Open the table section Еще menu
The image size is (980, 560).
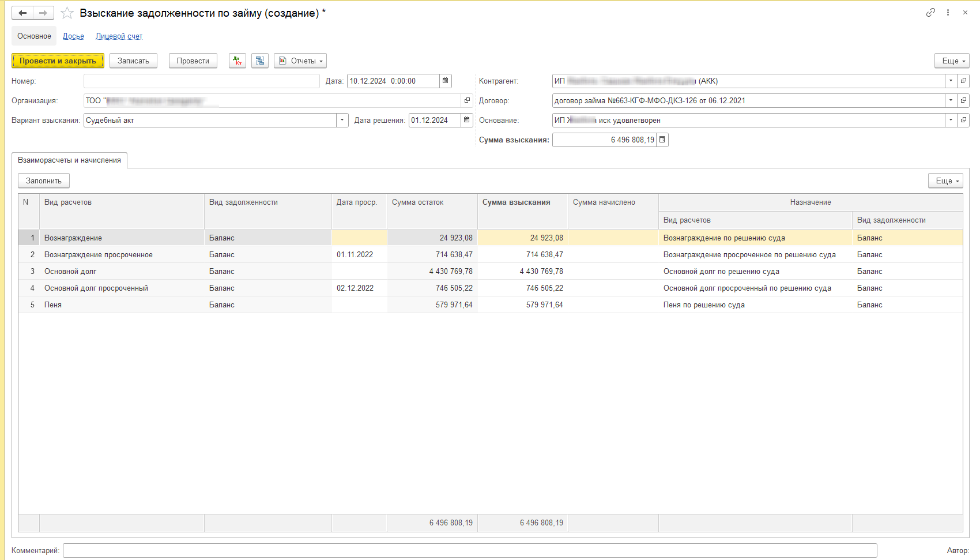coord(945,181)
